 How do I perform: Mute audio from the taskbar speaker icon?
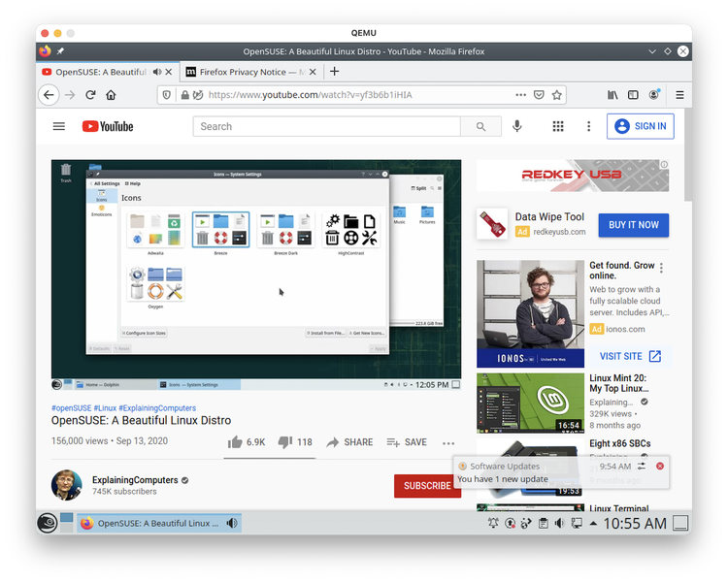[x=232, y=523]
